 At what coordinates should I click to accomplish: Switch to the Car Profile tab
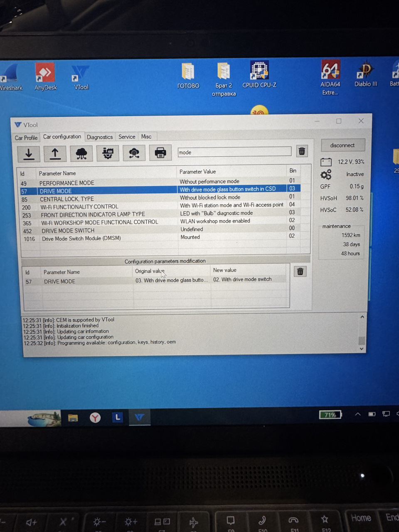[x=26, y=138]
